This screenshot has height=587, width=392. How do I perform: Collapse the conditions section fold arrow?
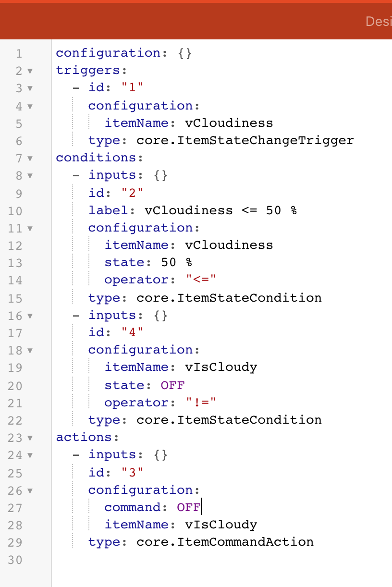point(30,158)
